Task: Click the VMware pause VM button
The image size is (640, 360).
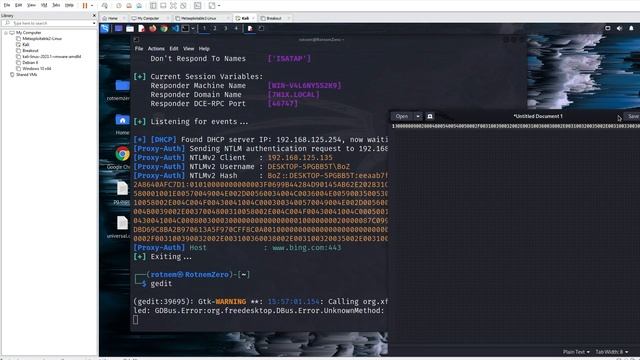Action: coord(85,6)
